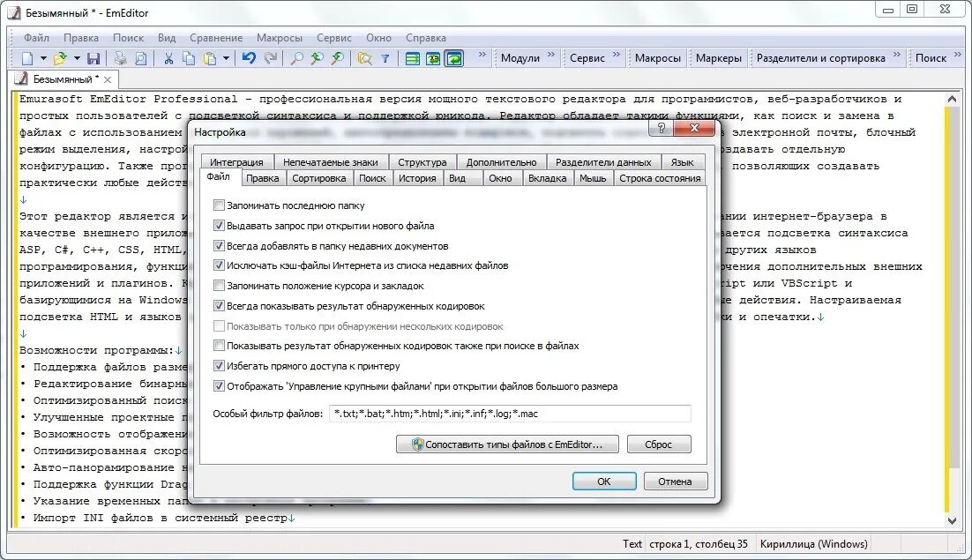Viewport: 972px width, 560px height.
Task: Close the Настройка dialog with the red X
Action: [693, 128]
